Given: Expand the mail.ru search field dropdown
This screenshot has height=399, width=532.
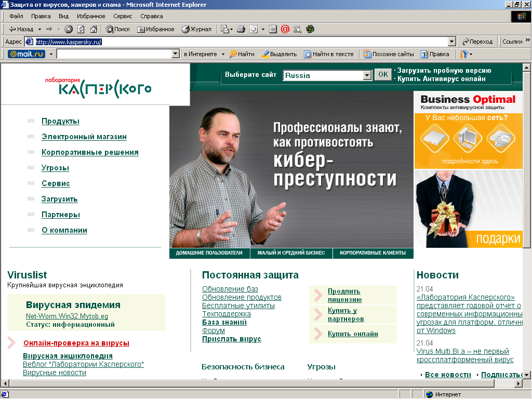Looking at the screenshot, I should tap(176, 54).
